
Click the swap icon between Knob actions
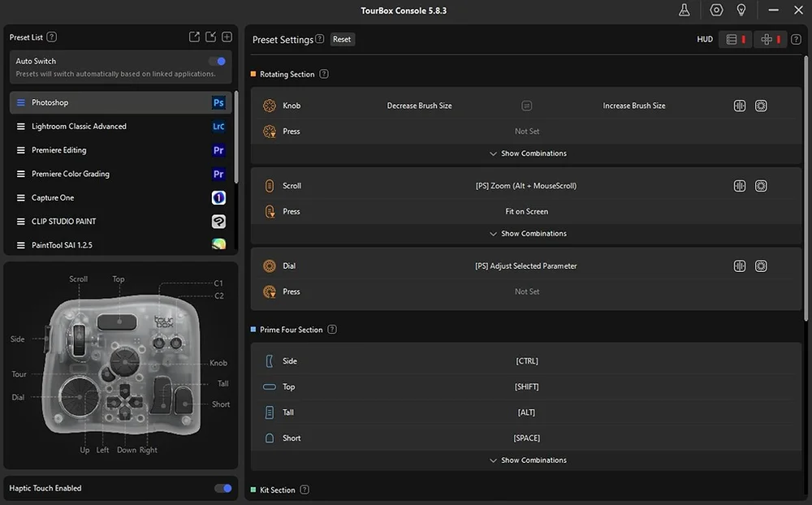527,106
